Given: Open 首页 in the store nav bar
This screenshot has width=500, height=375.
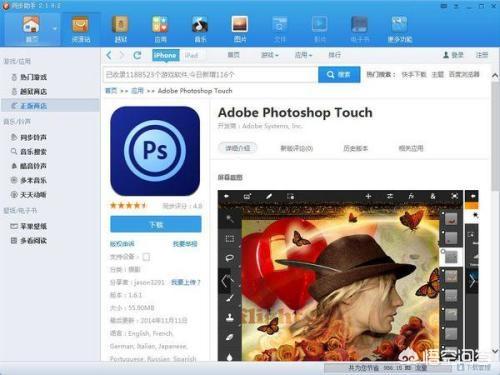Looking at the screenshot, I should tap(233, 55).
